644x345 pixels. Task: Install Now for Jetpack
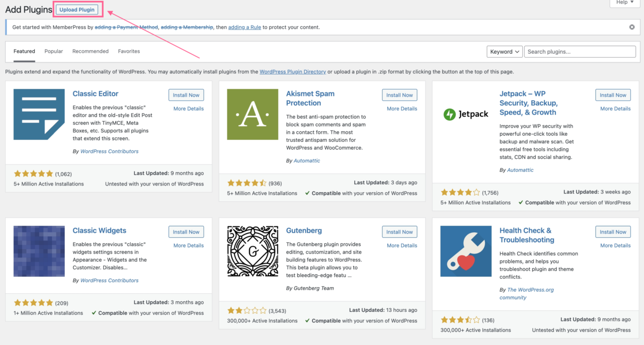pyautogui.click(x=613, y=95)
